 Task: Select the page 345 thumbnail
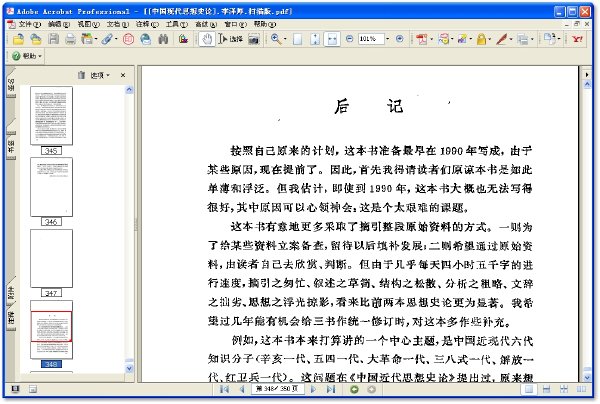(x=51, y=116)
